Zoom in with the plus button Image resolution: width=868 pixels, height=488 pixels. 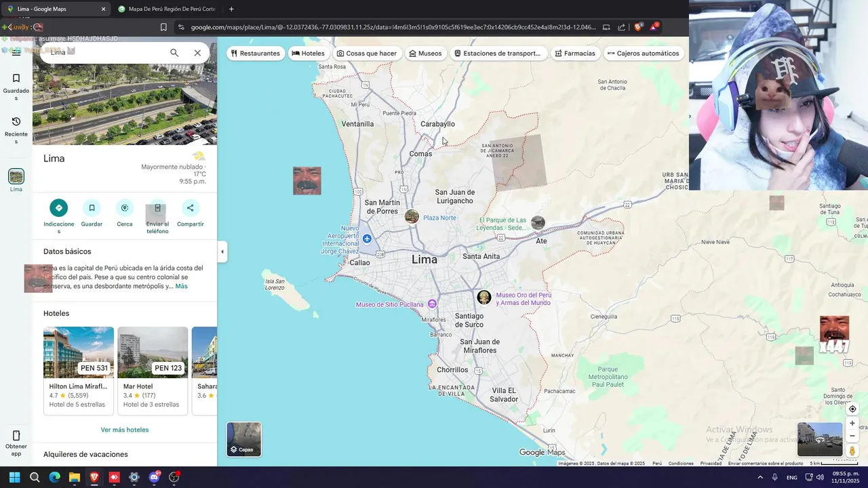(x=852, y=423)
